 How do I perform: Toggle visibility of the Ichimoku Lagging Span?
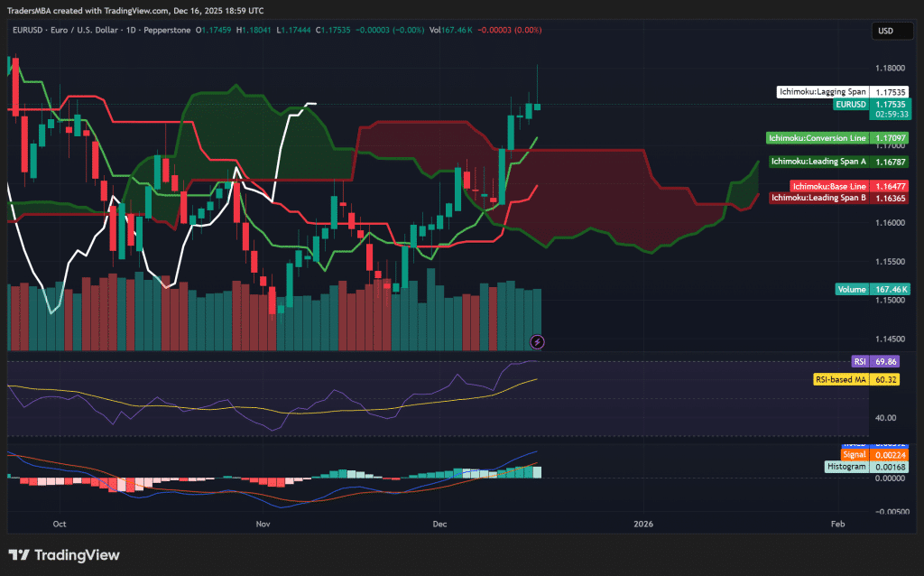tap(822, 91)
